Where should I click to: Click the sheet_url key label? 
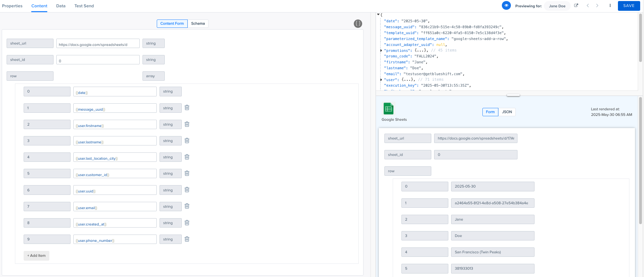pos(30,43)
